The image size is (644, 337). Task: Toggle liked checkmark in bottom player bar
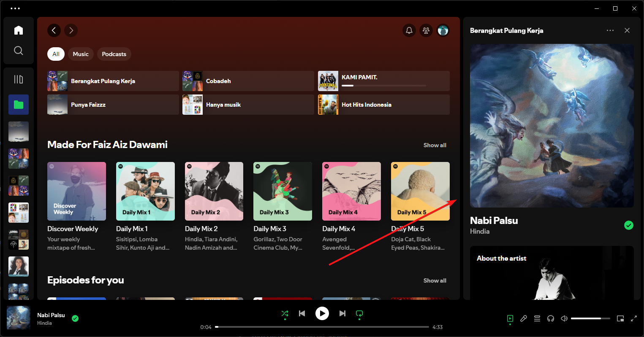(x=75, y=318)
